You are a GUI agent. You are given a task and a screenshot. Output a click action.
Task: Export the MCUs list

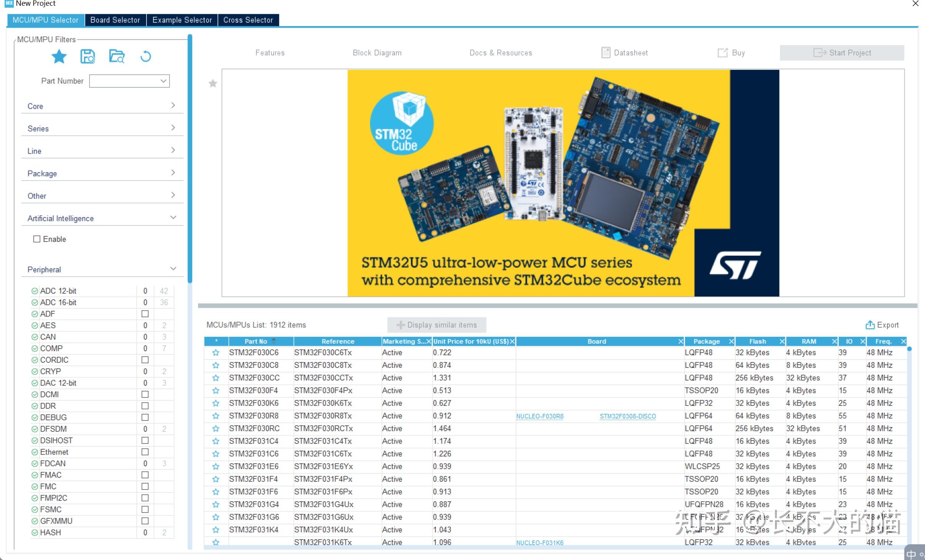coord(882,325)
